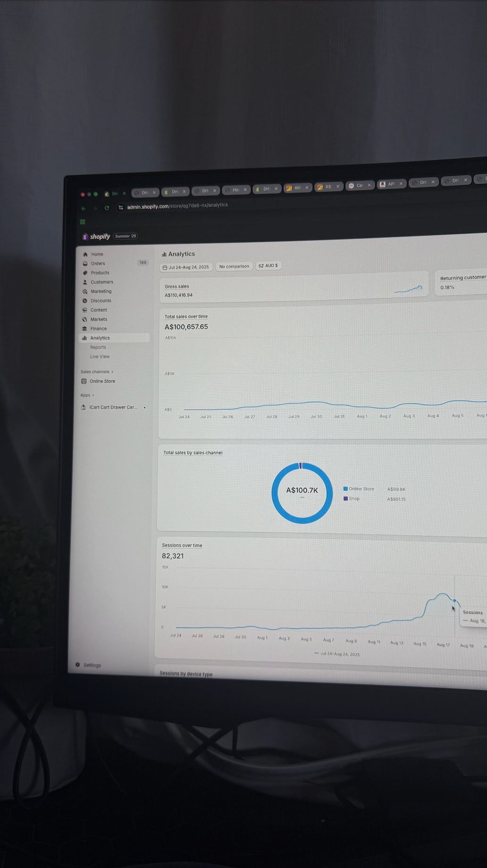Click the pin dot beside iCart Cart Drawer

click(144, 408)
